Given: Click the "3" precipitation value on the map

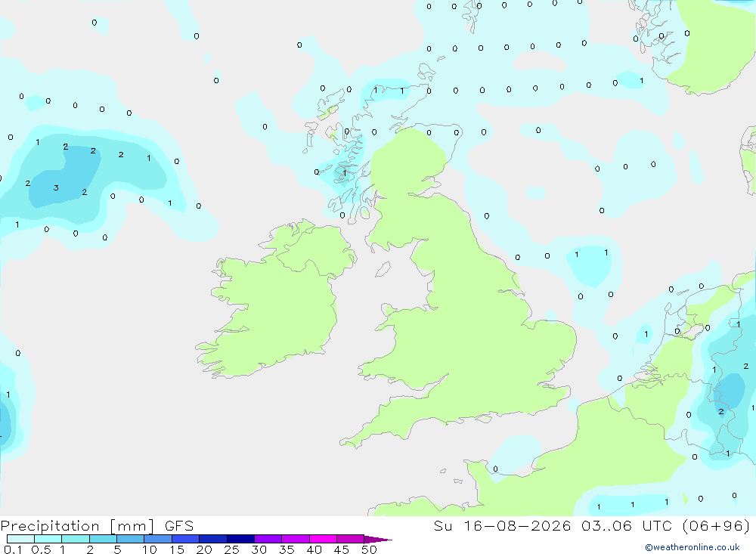Looking at the screenshot, I should [56, 187].
